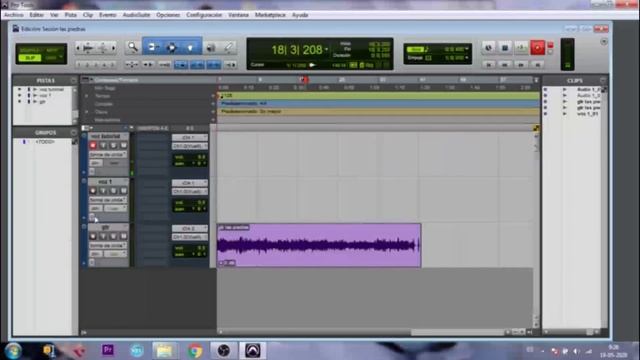Open input path selector of voz tutorial

click(x=190, y=138)
